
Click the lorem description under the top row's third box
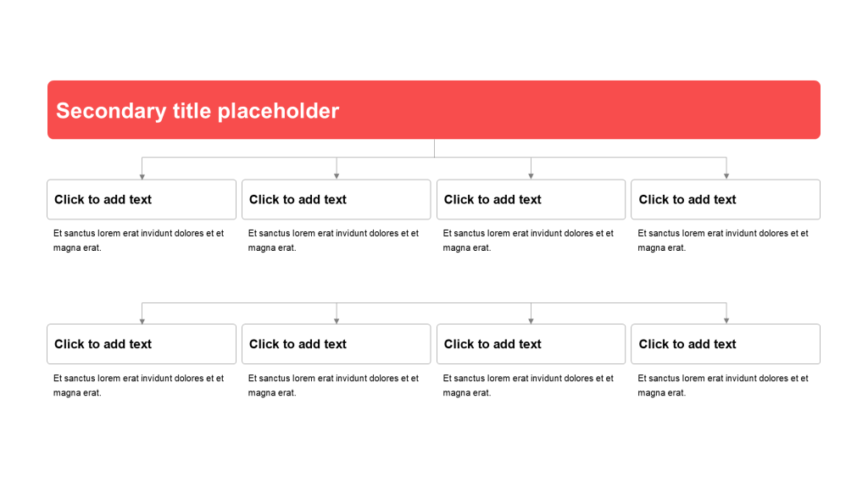point(528,241)
